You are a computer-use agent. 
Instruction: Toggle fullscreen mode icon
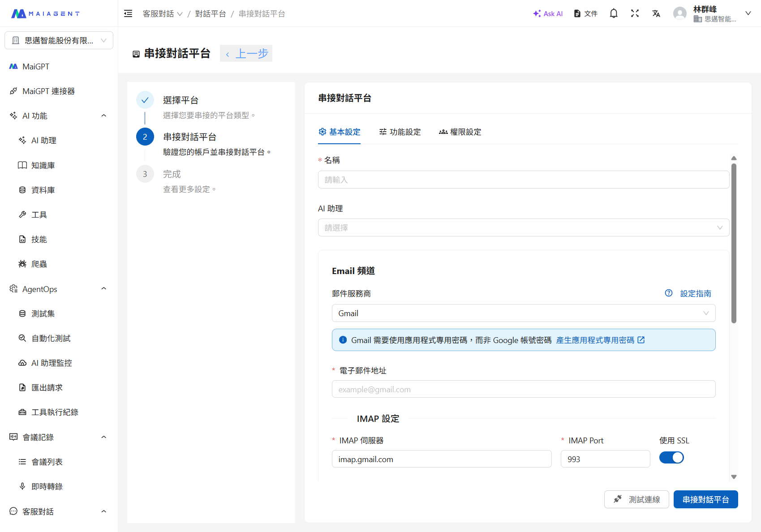(x=635, y=13)
